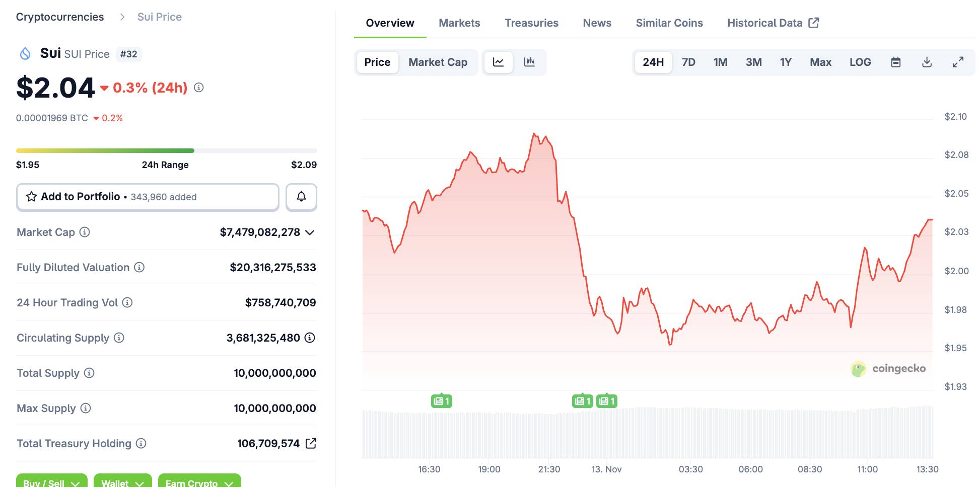The image size is (980, 487).
Task: Switch chart to Market Cap mode
Action: tap(437, 62)
